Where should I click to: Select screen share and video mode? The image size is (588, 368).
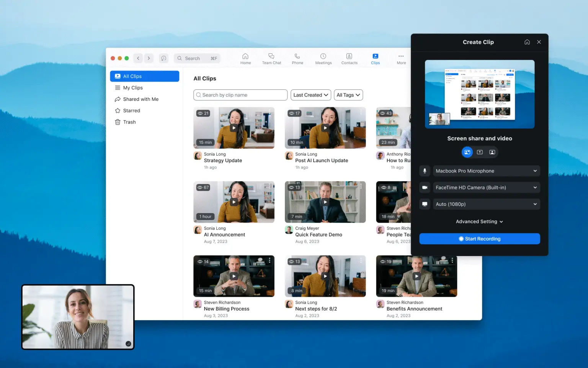(467, 152)
